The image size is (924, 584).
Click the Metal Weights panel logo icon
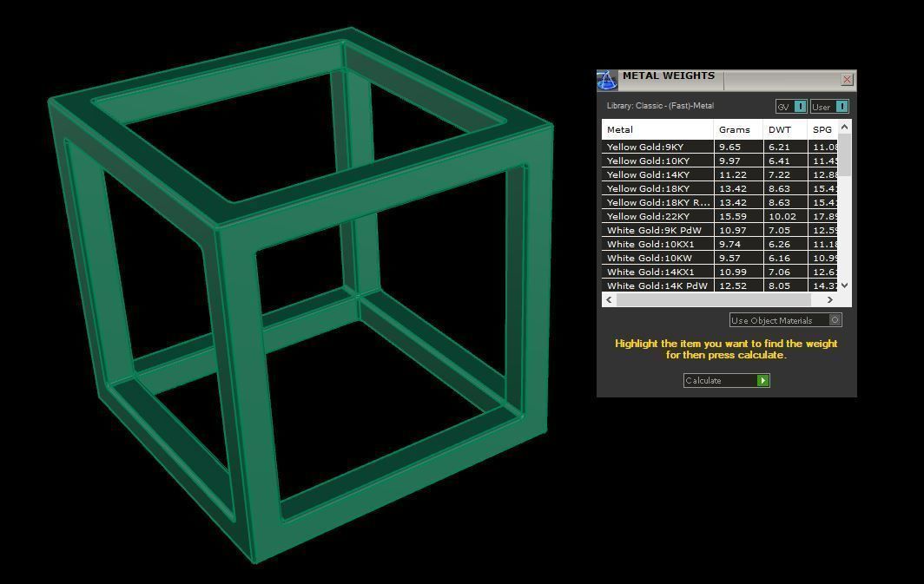[x=607, y=80]
